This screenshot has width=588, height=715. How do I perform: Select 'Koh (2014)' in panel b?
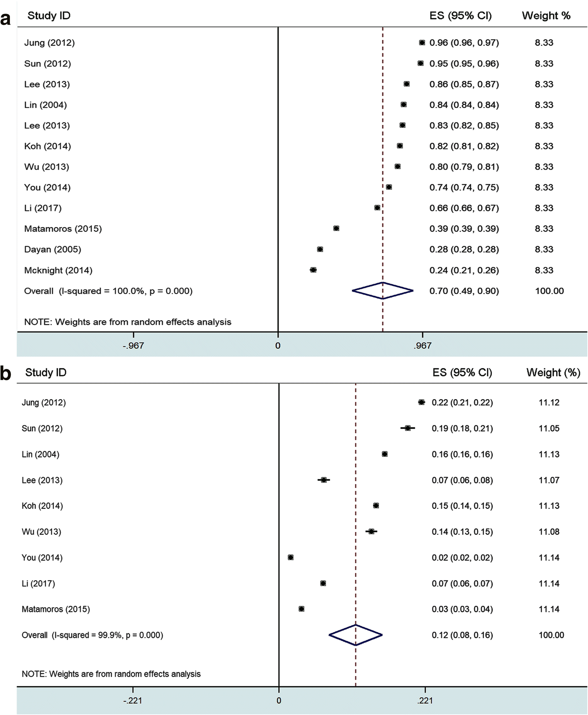[42, 506]
